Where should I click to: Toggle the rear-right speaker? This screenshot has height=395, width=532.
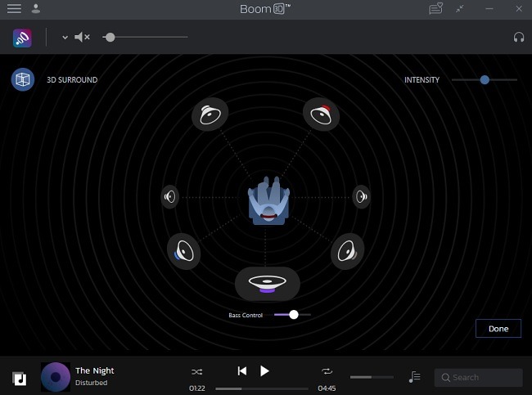click(347, 251)
